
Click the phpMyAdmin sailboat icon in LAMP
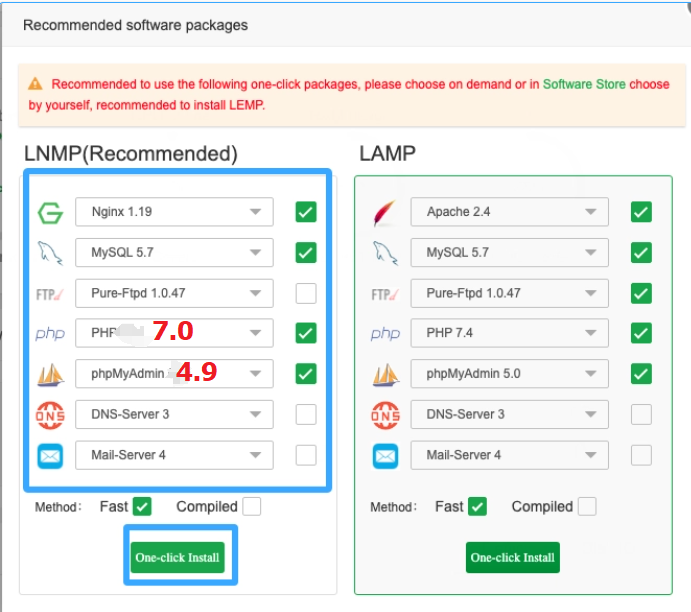coord(386,375)
